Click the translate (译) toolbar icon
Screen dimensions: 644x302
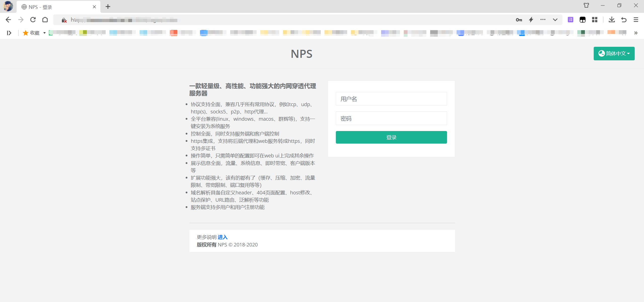coord(570,19)
